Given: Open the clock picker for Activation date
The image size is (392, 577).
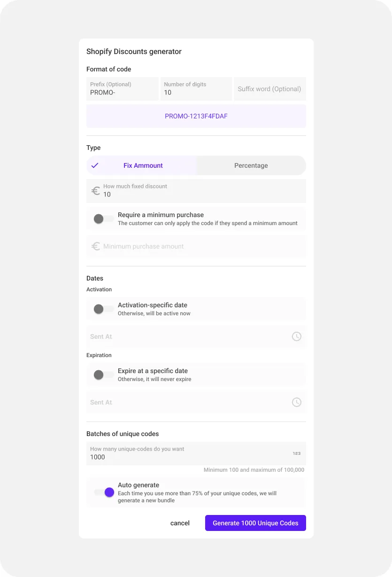Looking at the screenshot, I should (297, 336).
